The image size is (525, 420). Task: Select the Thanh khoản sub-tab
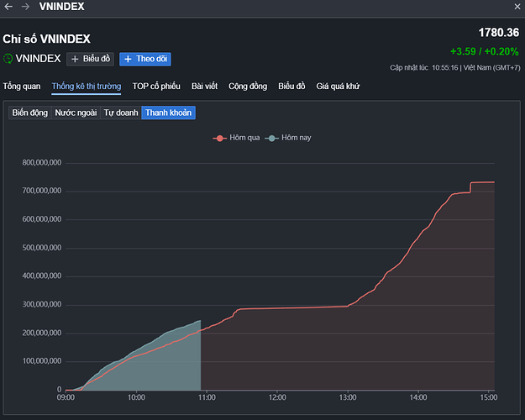pos(168,113)
